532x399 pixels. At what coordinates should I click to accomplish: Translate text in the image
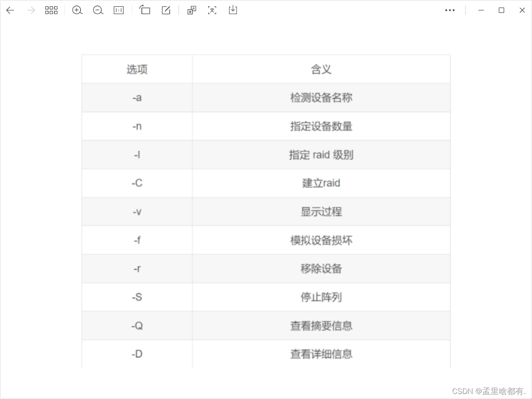(192, 10)
